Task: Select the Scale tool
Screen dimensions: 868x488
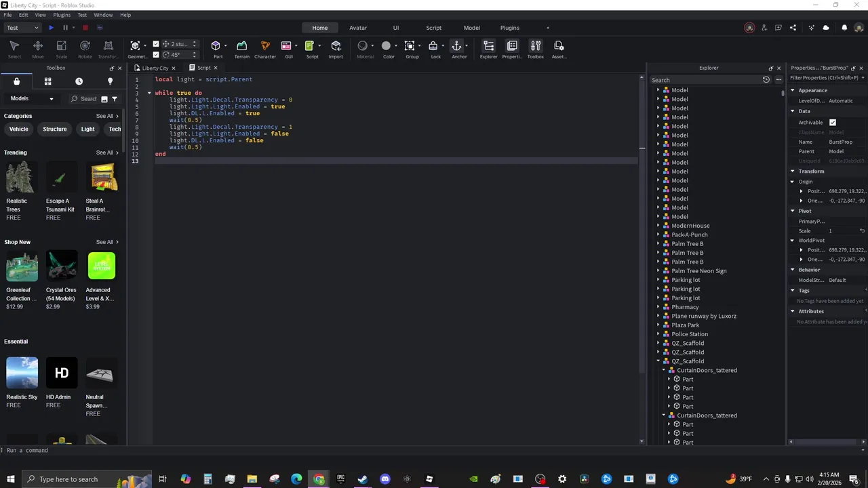Action: coord(61,49)
